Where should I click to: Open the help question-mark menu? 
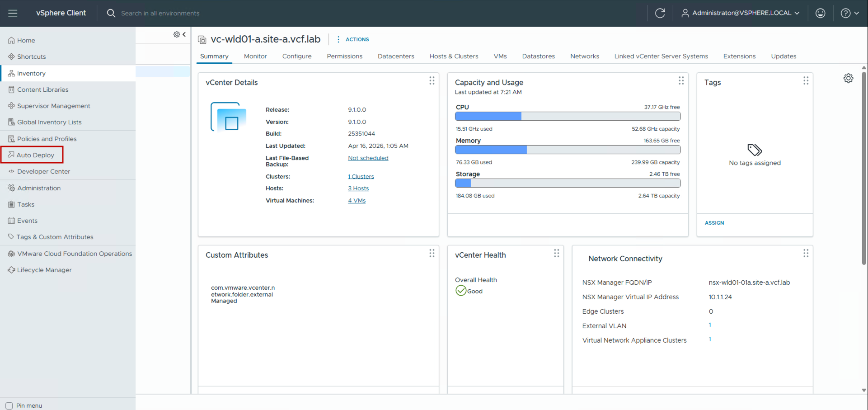849,13
